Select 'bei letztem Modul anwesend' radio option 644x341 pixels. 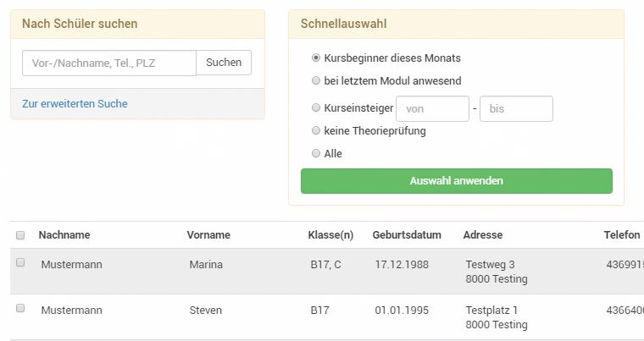(316, 81)
